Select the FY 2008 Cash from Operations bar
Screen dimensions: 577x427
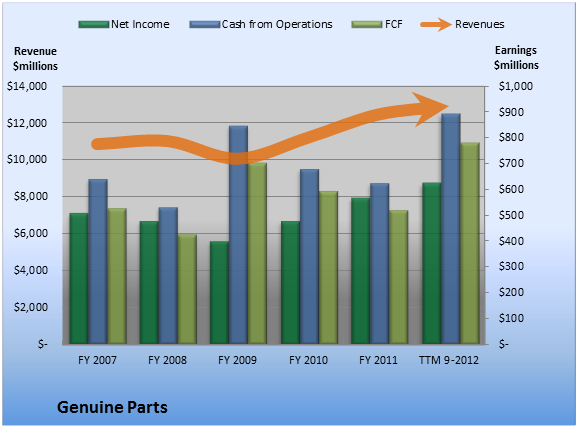tap(168, 276)
